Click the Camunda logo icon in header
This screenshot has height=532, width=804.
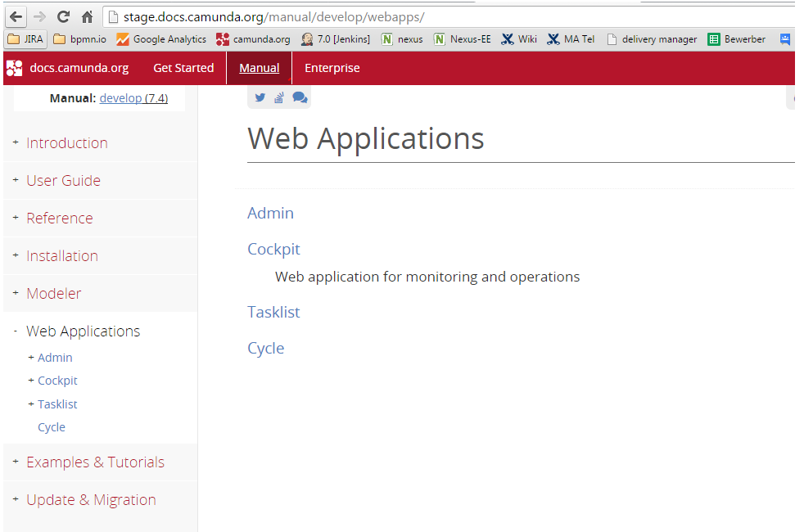[15, 68]
